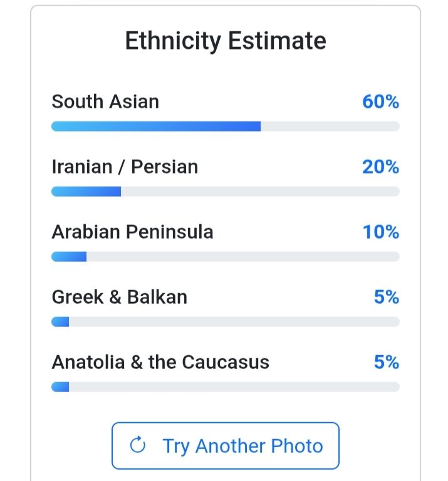Click the gray unfilled part of Arabian Peninsula bar
This screenshot has width=448, height=481.
tap(243, 257)
